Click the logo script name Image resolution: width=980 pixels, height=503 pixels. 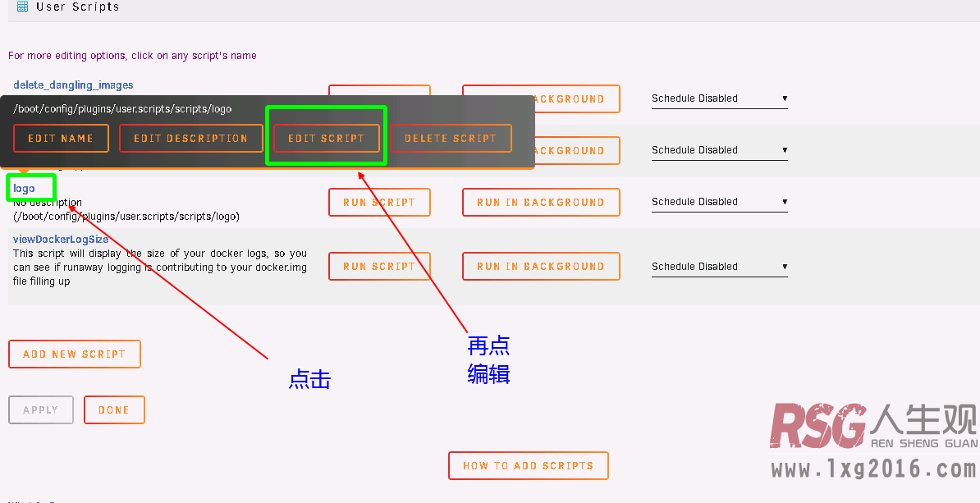click(25, 188)
